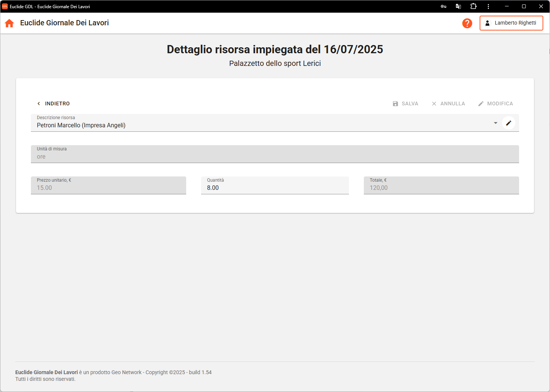Click the pencil edit icon beside resource description
Image resolution: width=550 pixels, height=392 pixels.
(508, 123)
